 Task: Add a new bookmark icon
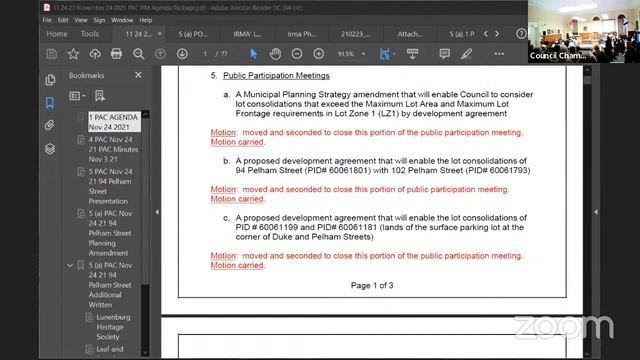pyautogui.click(x=100, y=96)
